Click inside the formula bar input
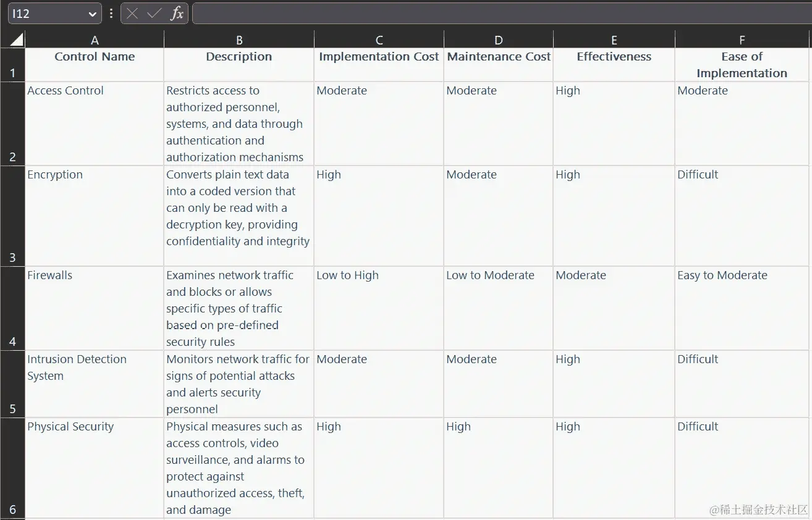This screenshot has height=520, width=812. click(x=501, y=14)
